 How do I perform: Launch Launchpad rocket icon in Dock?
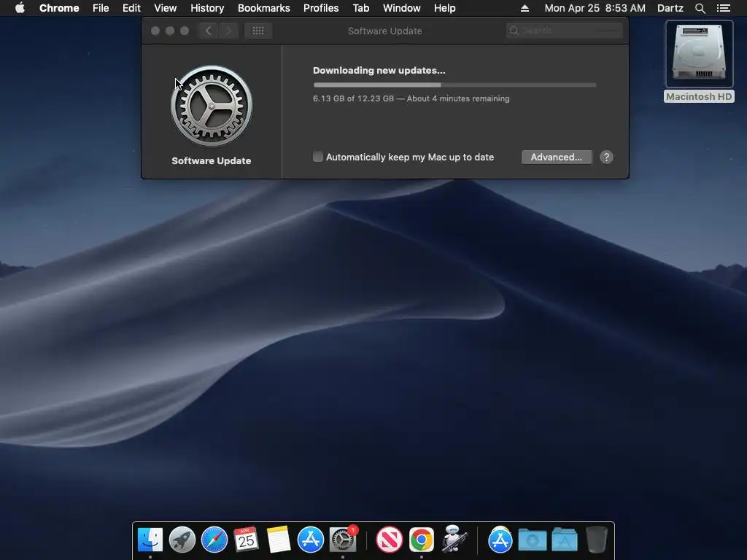[x=182, y=540]
